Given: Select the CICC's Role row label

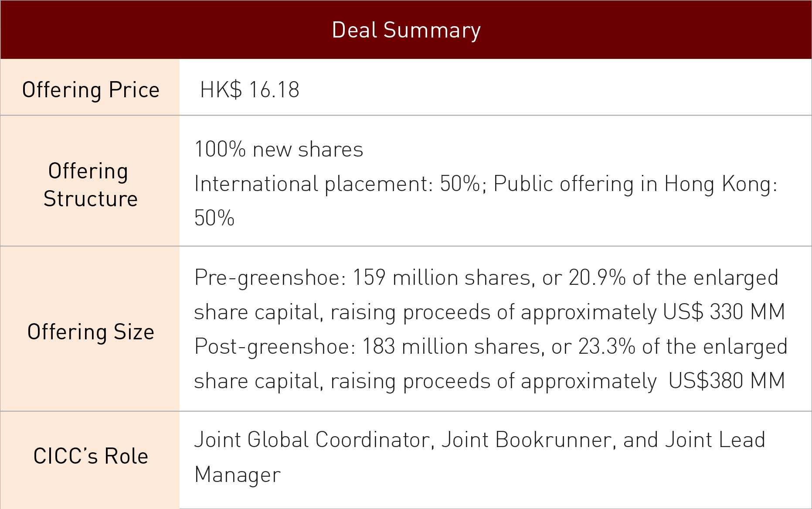Looking at the screenshot, I should coord(91,456).
